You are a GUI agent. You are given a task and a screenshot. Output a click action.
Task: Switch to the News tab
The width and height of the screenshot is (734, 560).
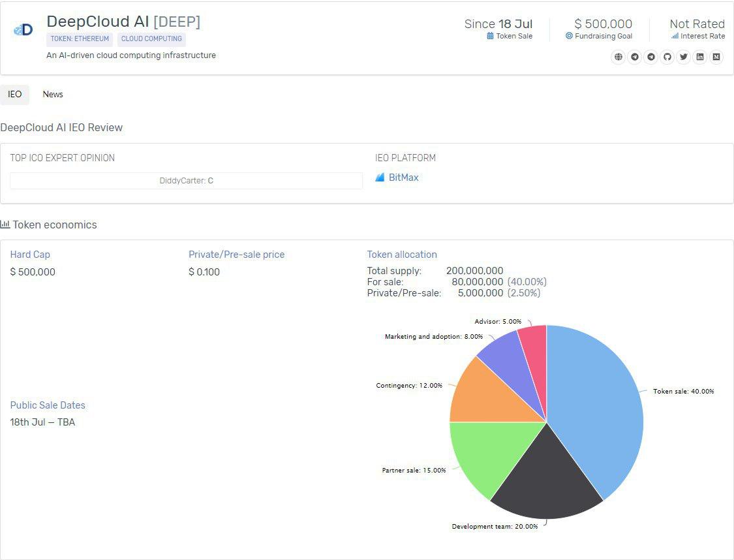pyautogui.click(x=53, y=95)
